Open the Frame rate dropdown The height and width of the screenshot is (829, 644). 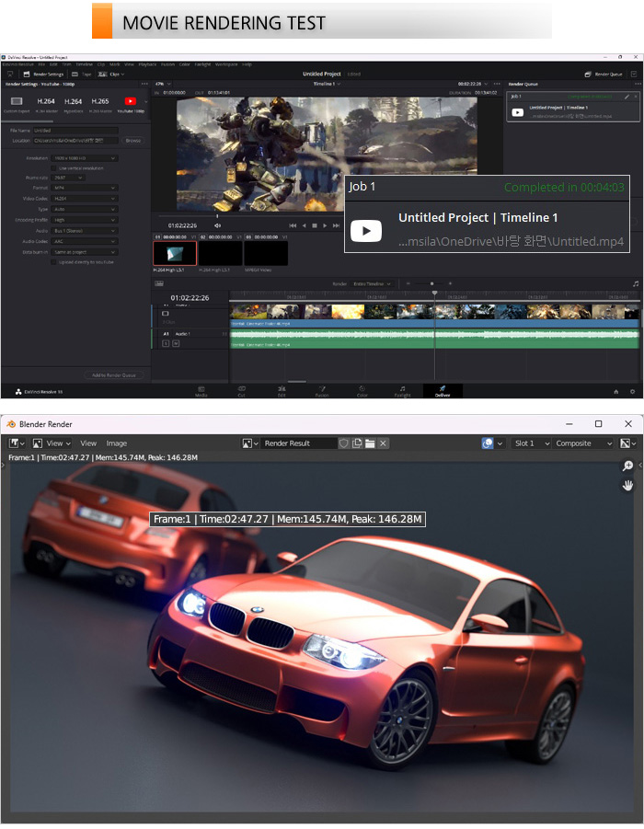pos(69,178)
